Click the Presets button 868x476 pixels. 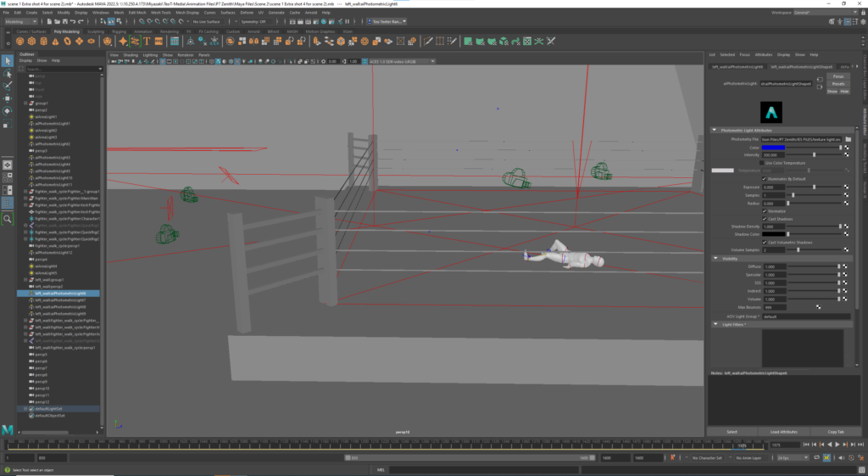click(x=837, y=84)
